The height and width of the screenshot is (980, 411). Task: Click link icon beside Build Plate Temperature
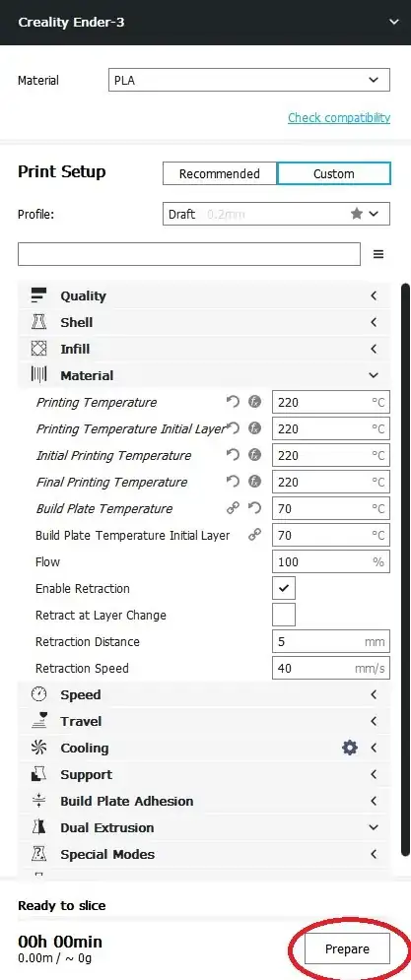[234, 508]
